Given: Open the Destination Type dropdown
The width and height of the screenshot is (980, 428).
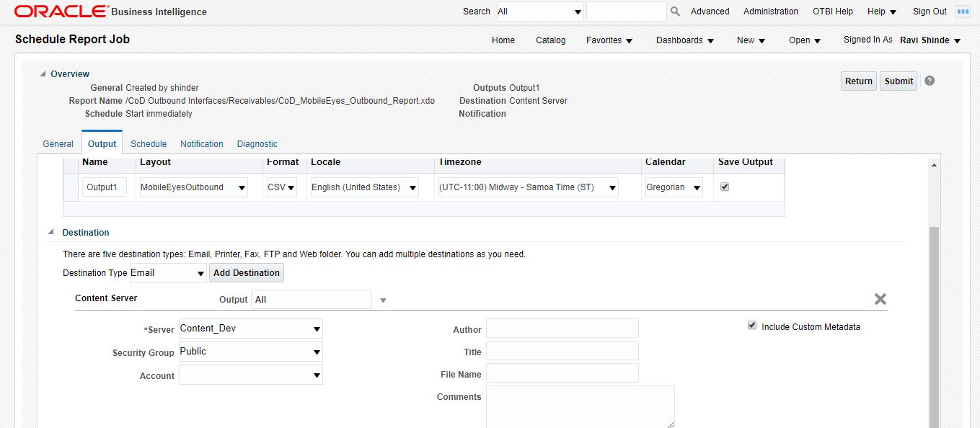Looking at the screenshot, I should (168, 273).
